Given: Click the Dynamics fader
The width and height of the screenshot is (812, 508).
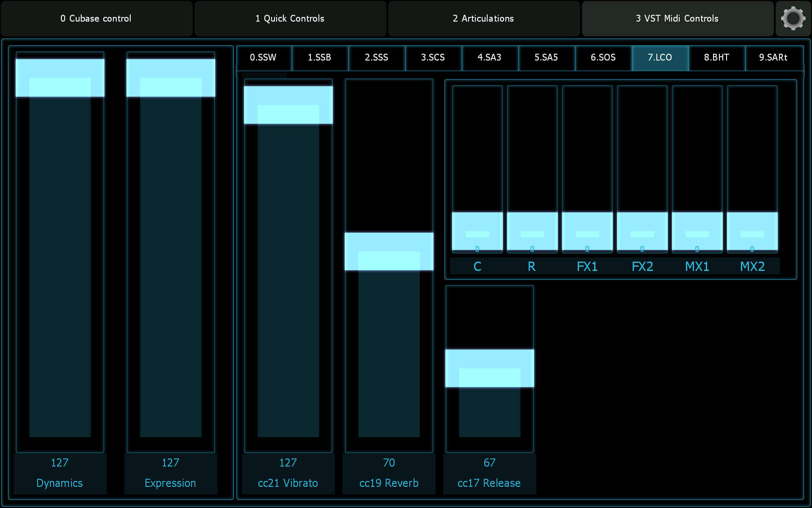Looking at the screenshot, I should (x=60, y=254).
